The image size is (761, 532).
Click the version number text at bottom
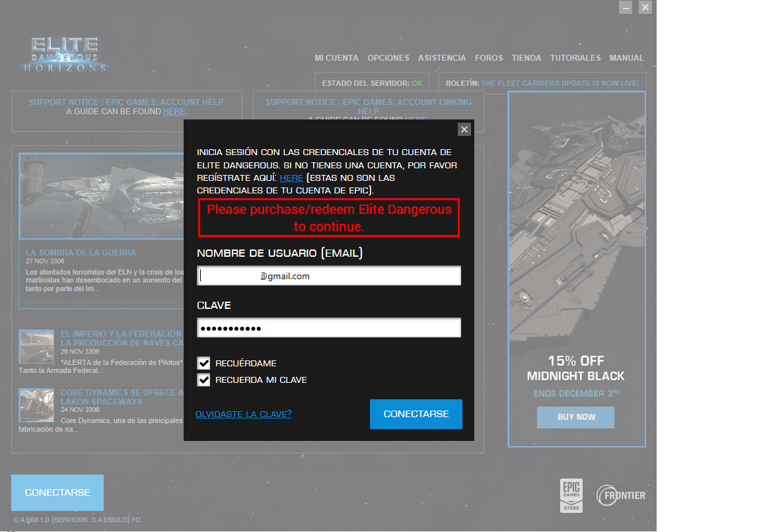tap(77, 520)
